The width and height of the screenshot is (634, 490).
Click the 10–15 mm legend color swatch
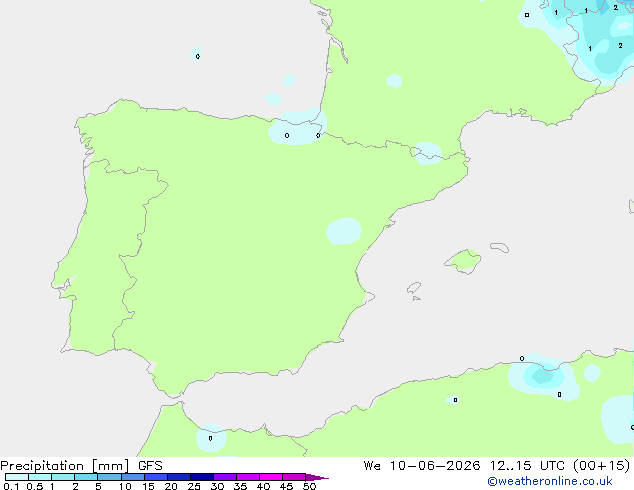click(x=133, y=477)
